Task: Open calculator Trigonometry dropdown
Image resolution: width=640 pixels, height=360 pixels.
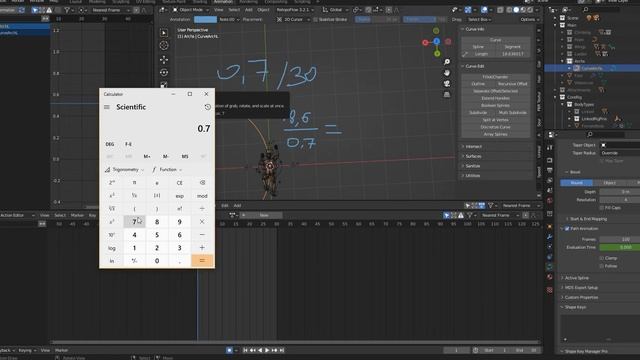Action: click(125, 169)
